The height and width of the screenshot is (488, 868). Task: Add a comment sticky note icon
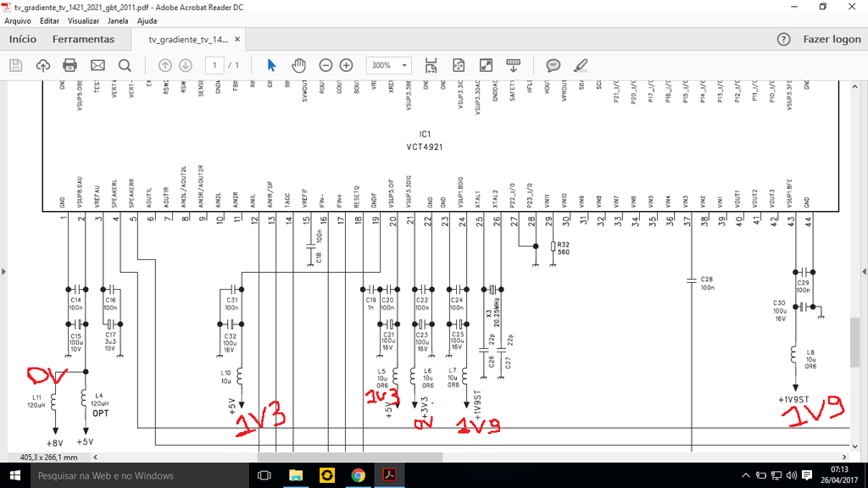click(553, 65)
